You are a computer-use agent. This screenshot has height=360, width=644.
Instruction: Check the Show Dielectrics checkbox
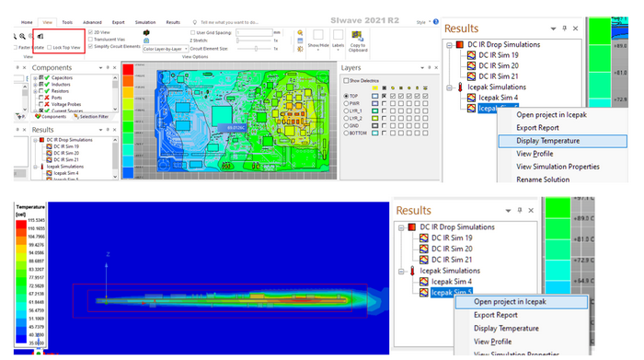346,80
